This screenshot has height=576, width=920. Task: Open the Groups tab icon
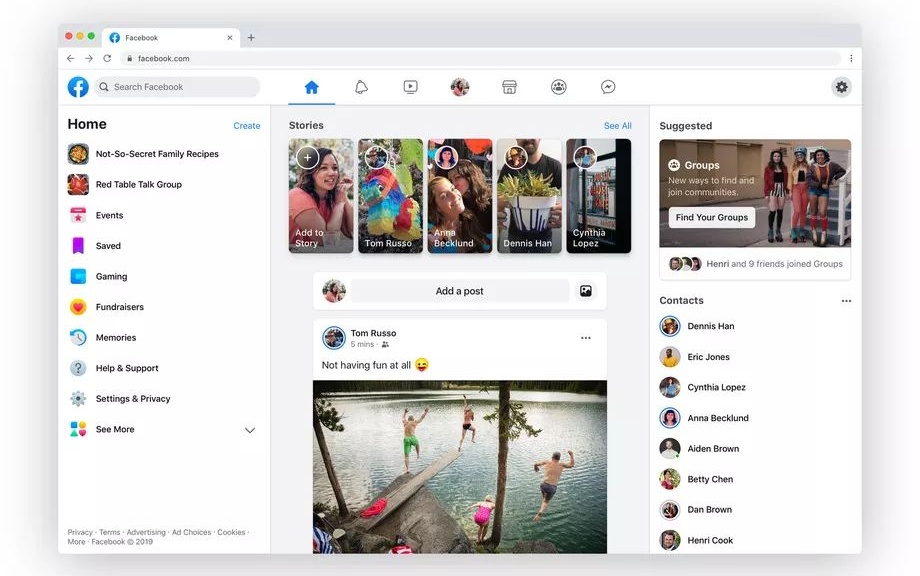559,87
